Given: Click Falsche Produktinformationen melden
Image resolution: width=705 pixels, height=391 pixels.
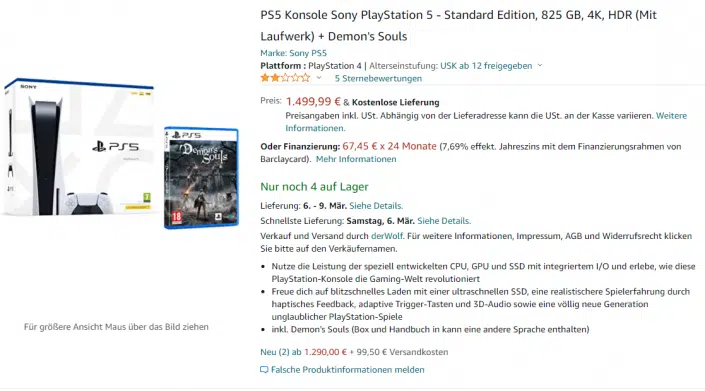Looking at the screenshot, I should [x=348, y=370].
